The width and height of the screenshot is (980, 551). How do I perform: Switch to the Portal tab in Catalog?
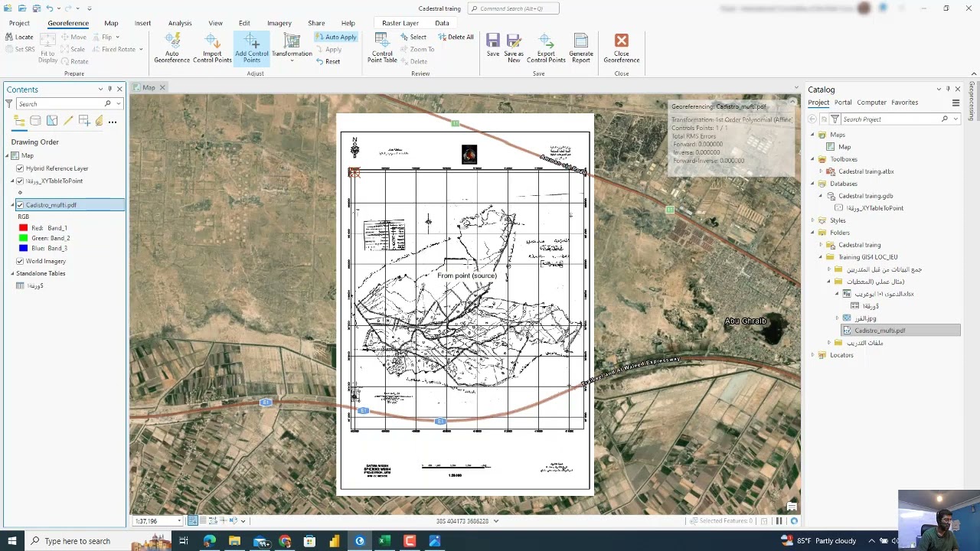pos(843,103)
